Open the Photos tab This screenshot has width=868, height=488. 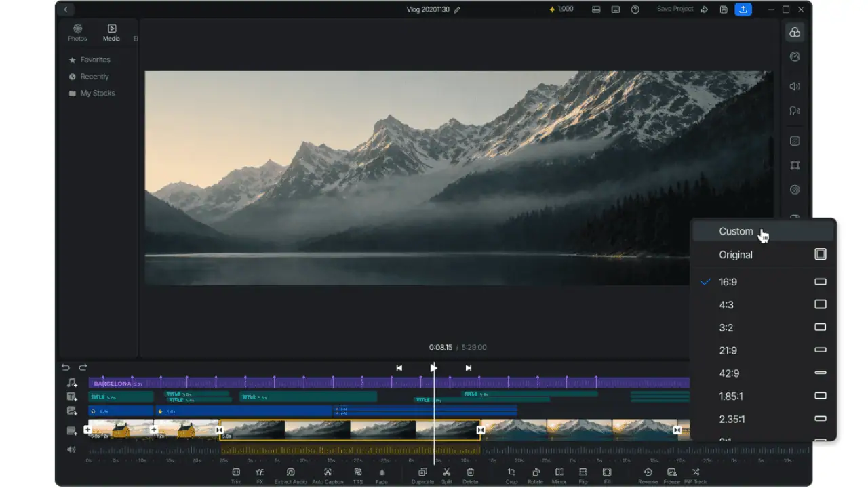point(77,33)
